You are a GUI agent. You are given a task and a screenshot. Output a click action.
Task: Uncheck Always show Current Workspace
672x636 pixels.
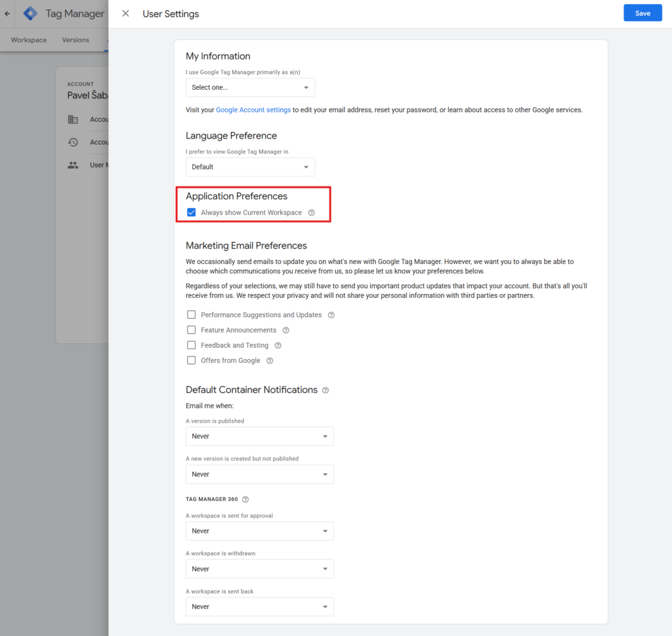[x=191, y=213]
